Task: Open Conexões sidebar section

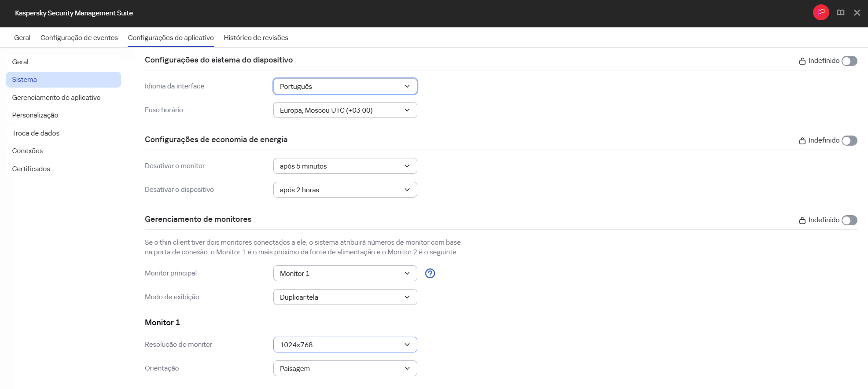Action: 63,151
